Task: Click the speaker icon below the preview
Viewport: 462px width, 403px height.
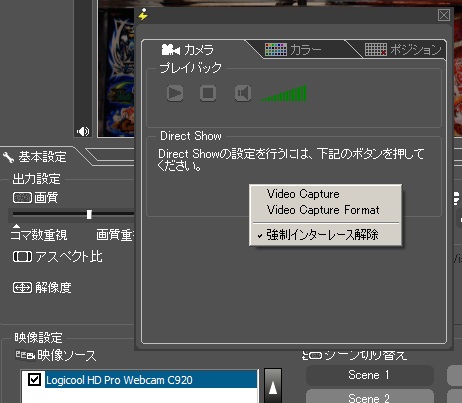Action: [x=83, y=131]
